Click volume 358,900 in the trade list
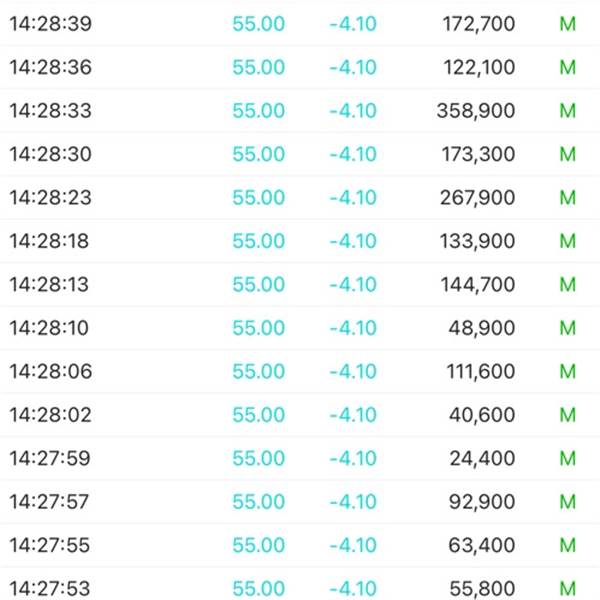This screenshot has height=600, width=600. point(476,111)
